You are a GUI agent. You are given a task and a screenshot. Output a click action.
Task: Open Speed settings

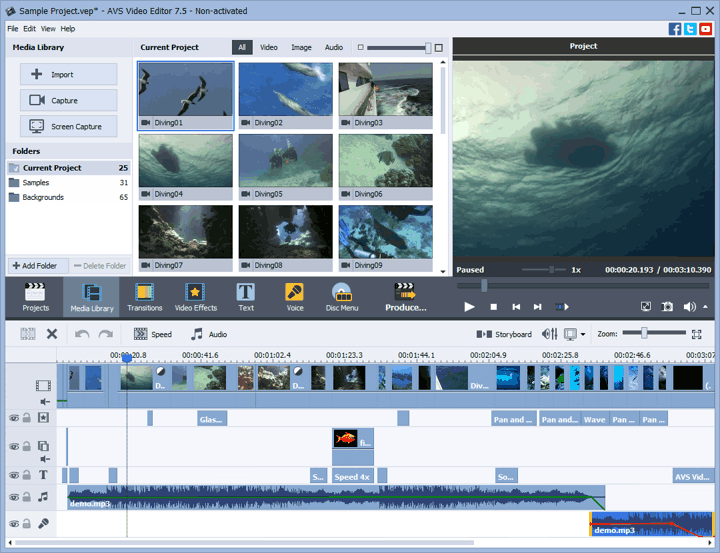(x=153, y=334)
